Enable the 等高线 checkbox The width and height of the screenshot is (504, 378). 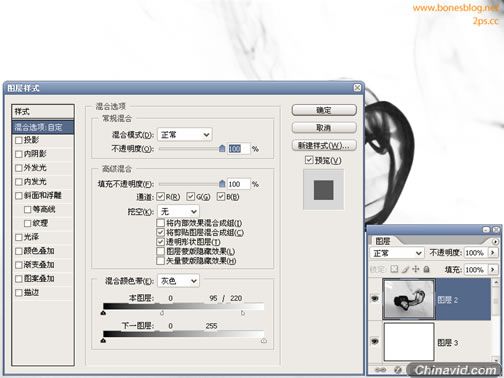[x=27, y=209]
